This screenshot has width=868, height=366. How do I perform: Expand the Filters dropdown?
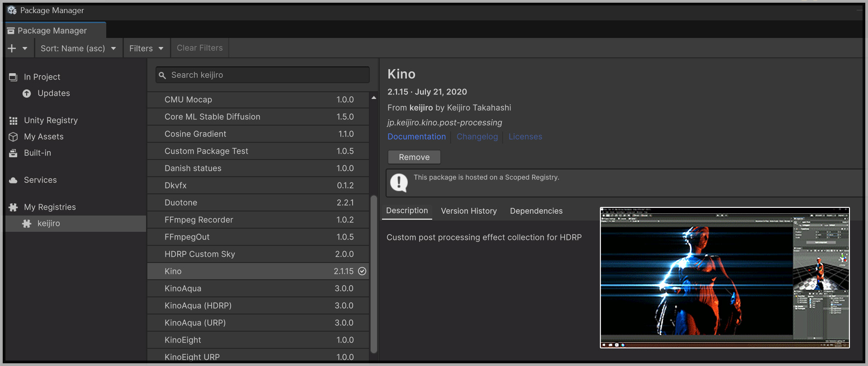[x=146, y=48]
